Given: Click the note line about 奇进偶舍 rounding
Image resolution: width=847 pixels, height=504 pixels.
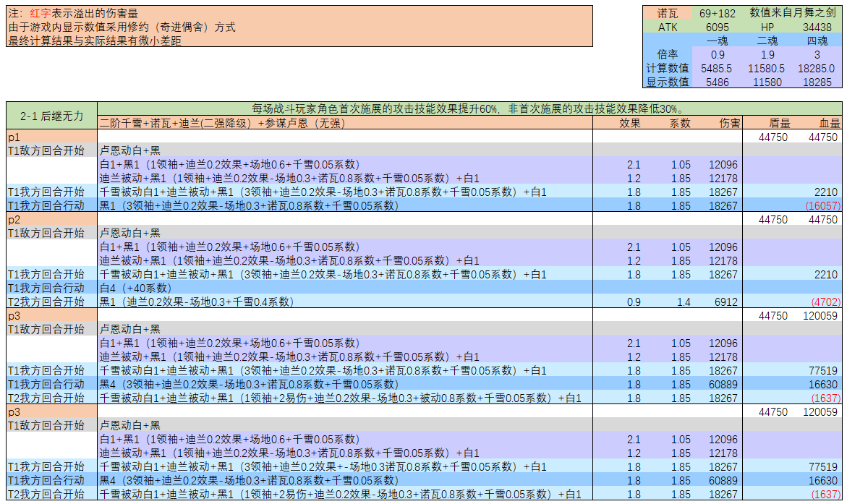Looking at the screenshot, I should tap(122, 27).
